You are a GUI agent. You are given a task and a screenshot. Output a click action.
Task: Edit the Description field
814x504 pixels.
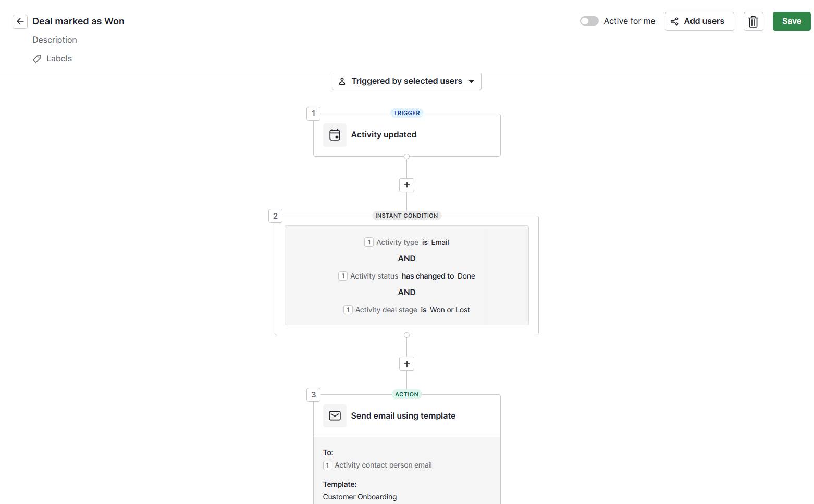tap(55, 40)
